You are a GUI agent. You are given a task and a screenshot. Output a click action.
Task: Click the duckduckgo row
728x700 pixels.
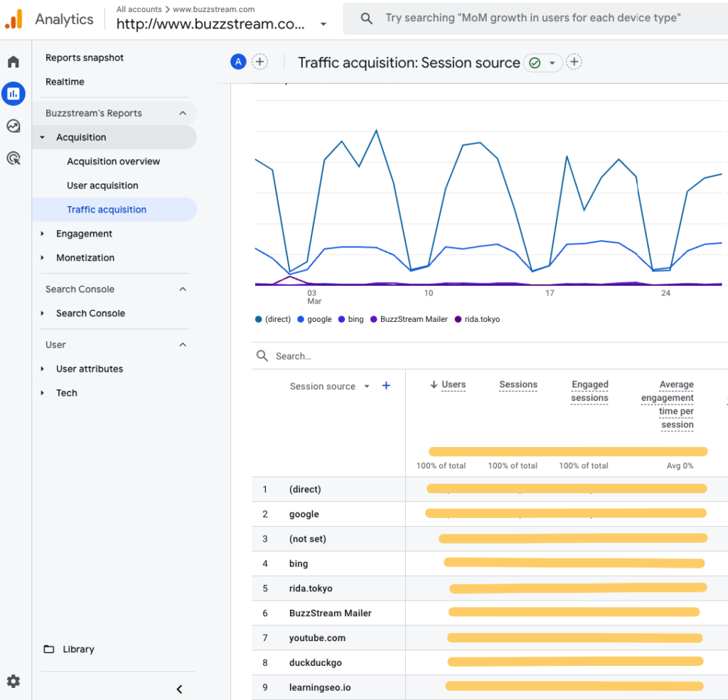coord(490,663)
